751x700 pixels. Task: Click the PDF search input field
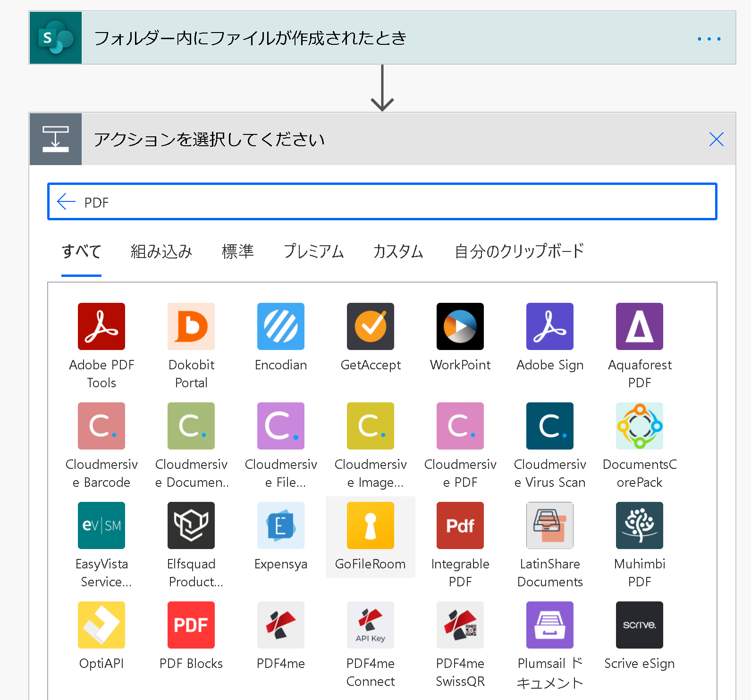point(382,202)
